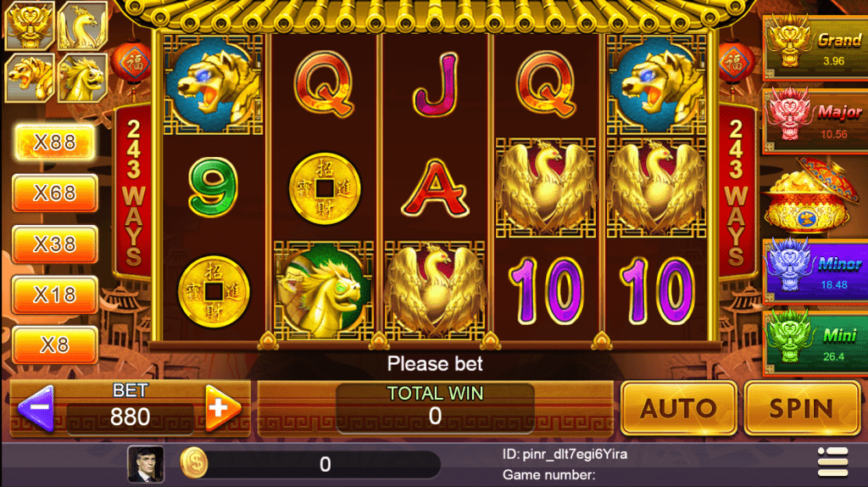Decrease bet with the minus arrow

point(36,408)
